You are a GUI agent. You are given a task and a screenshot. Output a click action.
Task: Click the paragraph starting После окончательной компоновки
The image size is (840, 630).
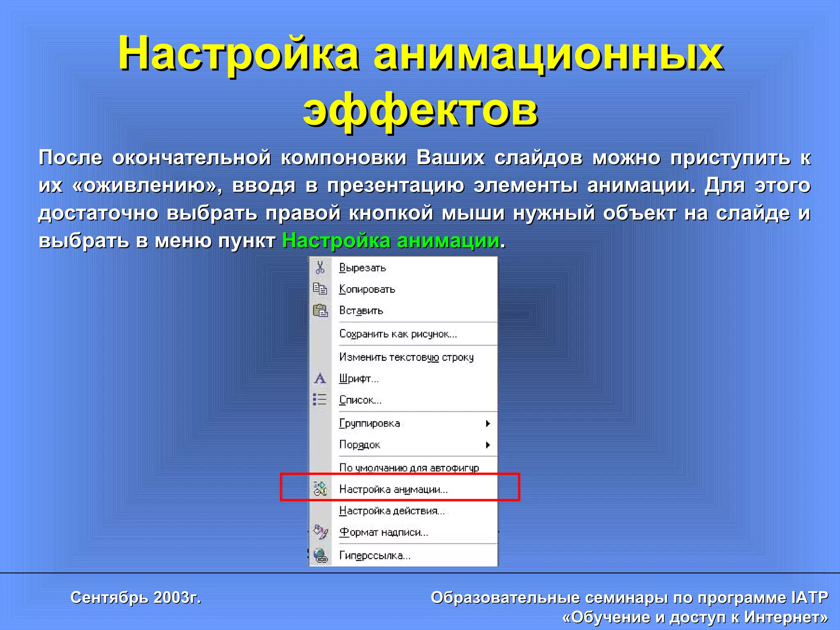[425, 199]
